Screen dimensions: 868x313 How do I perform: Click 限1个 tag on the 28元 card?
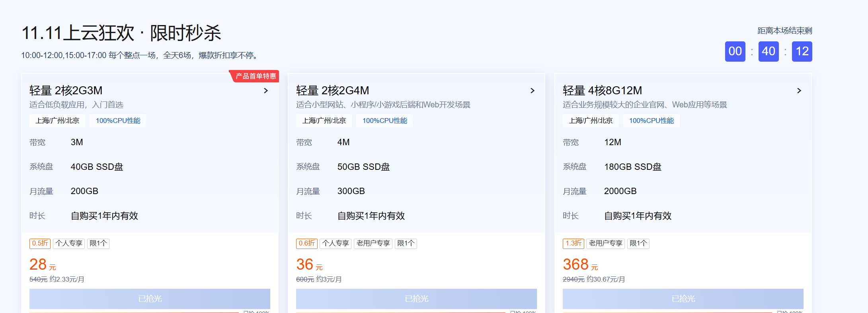(98, 243)
